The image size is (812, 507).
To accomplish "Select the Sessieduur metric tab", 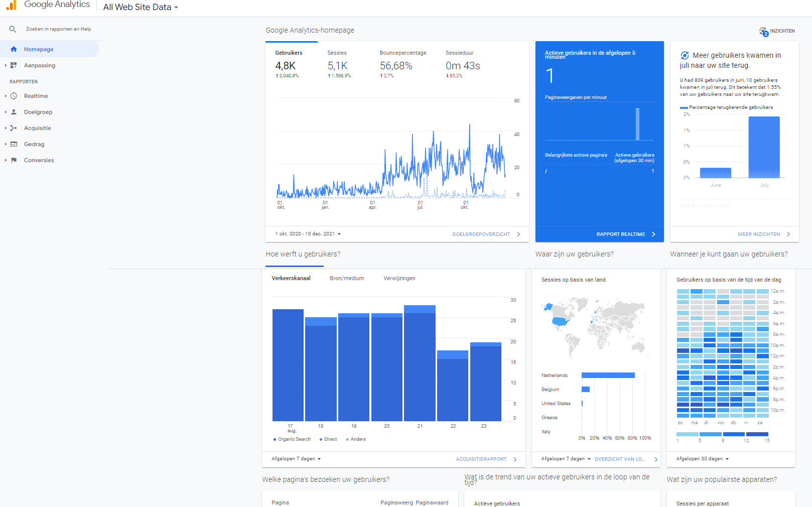I will point(463,64).
